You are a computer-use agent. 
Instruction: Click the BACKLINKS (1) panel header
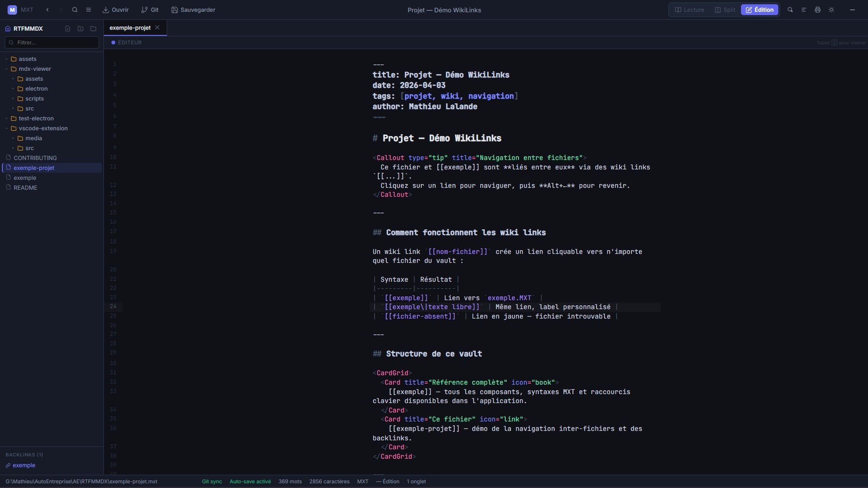click(x=25, y=455)
